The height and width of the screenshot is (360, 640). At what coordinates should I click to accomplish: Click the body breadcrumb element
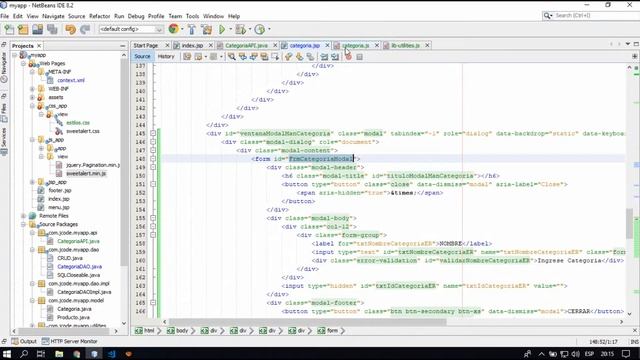click(178, 331)
